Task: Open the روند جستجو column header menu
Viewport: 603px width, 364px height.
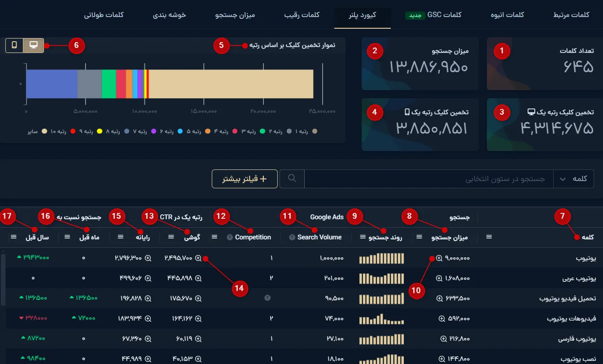Action: coord(363,237)
